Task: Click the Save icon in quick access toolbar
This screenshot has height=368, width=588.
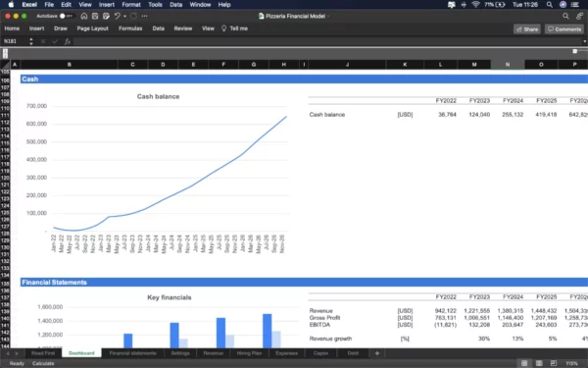Action: pyautogui.click(x=95, y=16)
